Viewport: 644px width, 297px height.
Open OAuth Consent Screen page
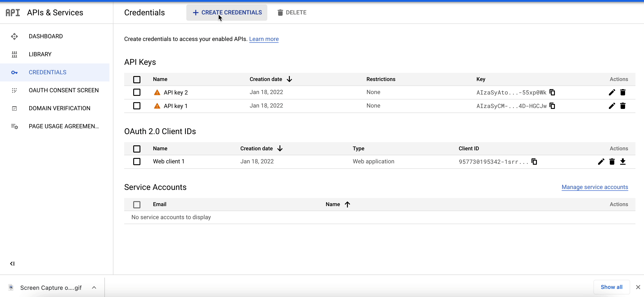[64, 90]
